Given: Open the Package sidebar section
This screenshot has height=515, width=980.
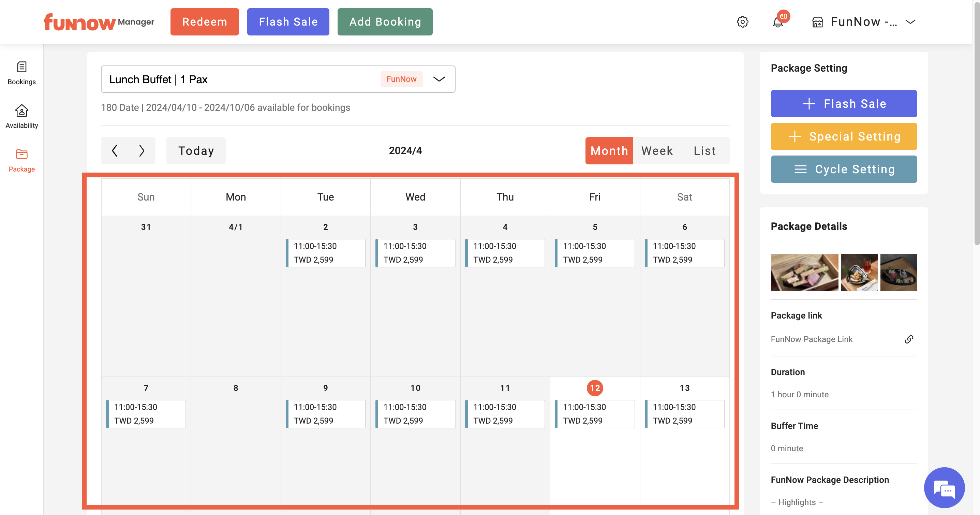Looking at the screenshot, I should click(22, 160).
